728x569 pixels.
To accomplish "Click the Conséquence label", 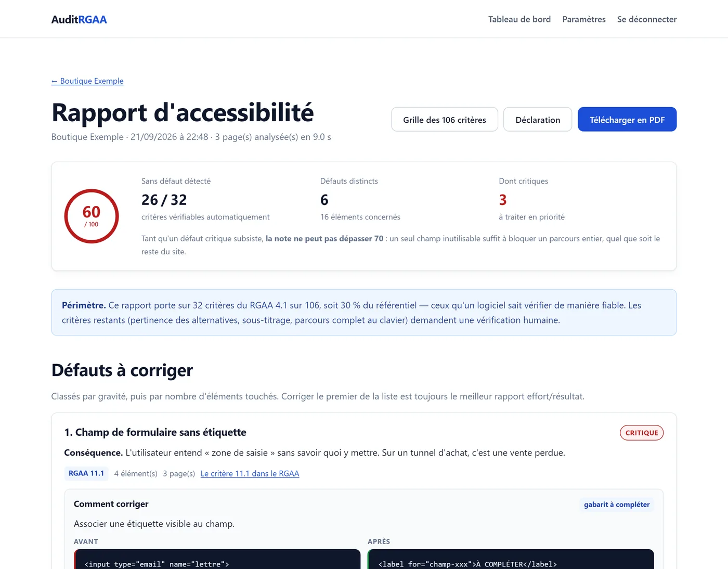I will coord(94,453).
